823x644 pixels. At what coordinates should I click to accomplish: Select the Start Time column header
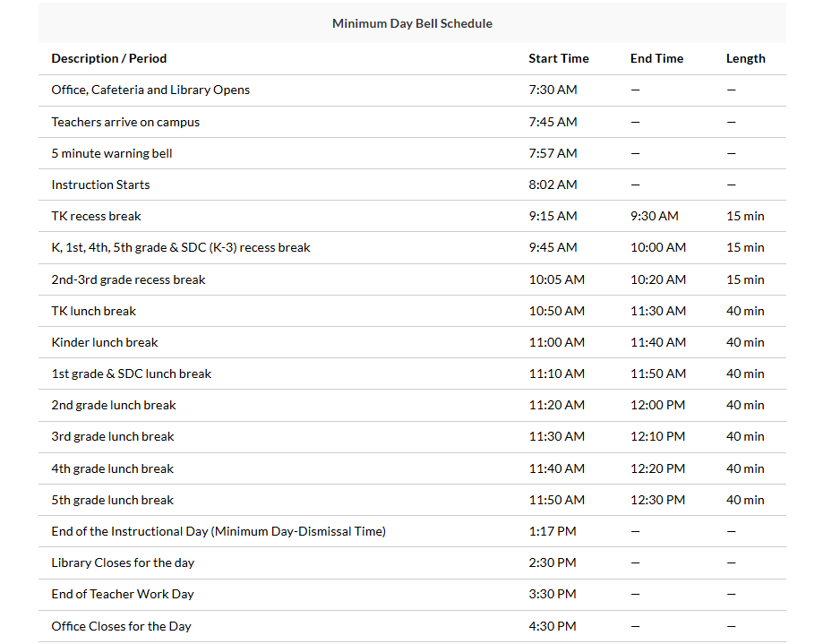(x=558, y=58)
